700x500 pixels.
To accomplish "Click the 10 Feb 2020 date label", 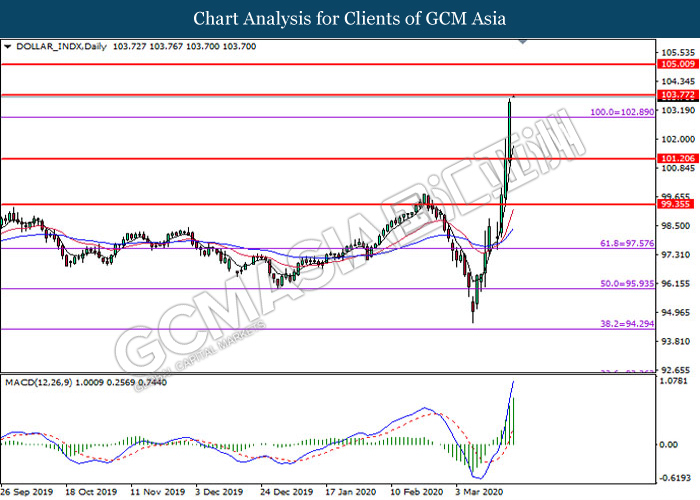I will 417,492.
